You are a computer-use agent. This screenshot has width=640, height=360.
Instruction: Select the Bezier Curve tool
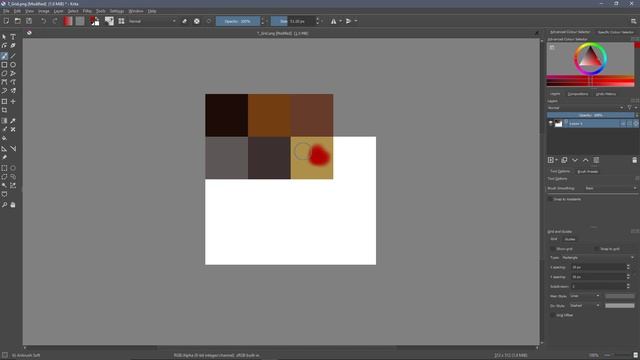pos(4,82)
